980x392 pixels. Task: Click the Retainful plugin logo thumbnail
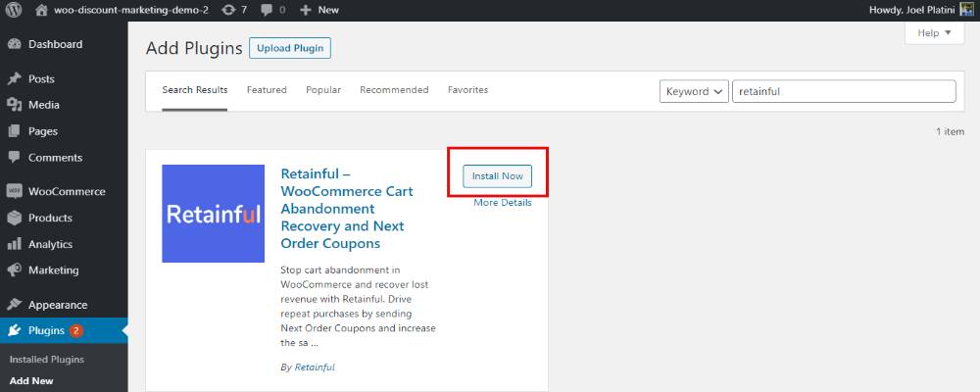[213, 214]
